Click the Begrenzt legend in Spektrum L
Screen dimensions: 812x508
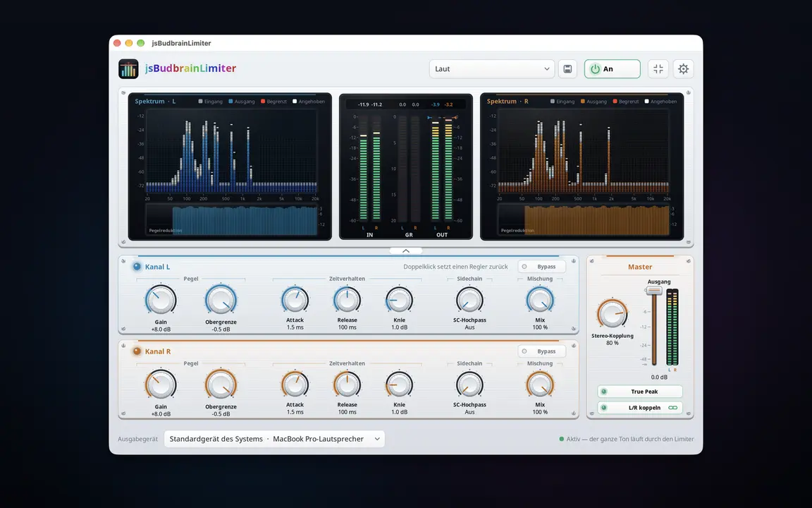pyautogui.click(x=273, y=102)
